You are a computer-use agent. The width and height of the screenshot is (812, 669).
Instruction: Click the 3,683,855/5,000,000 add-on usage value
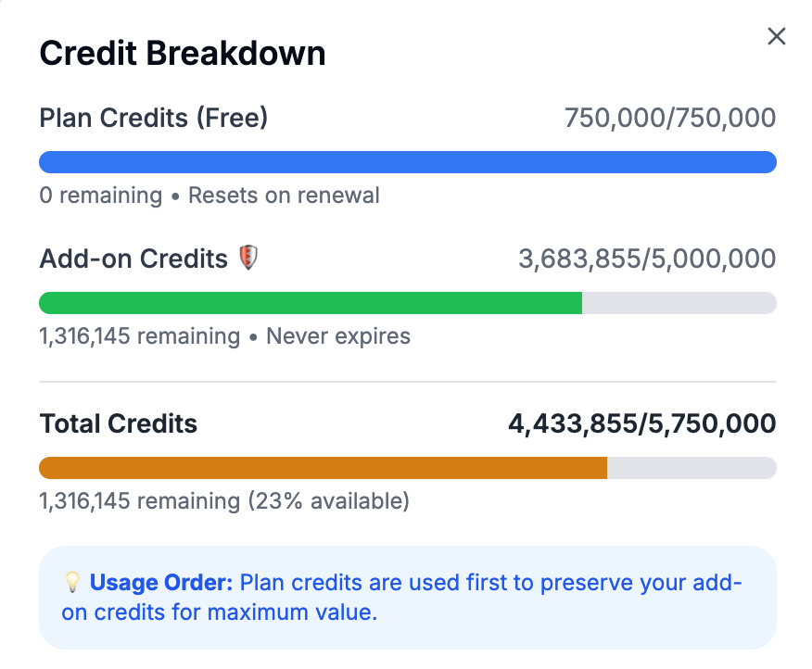pyautogui.click(x=647, y=259)
